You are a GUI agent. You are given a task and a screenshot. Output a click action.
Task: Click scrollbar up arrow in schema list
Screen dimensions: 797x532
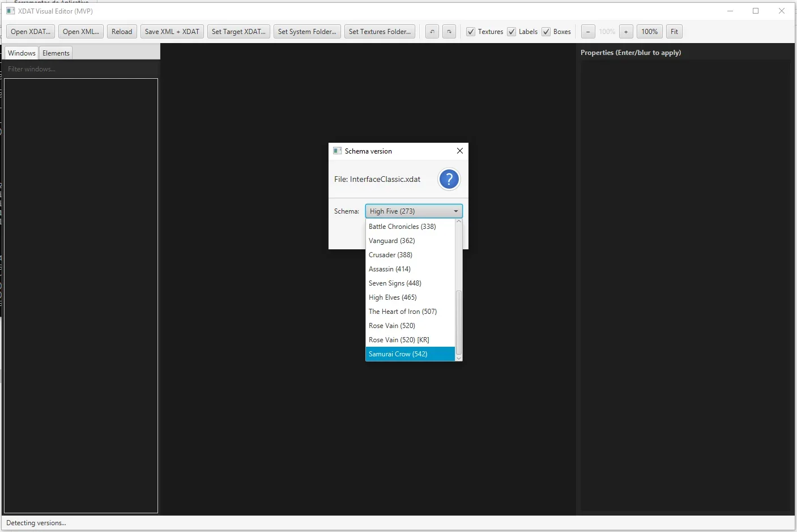459,222
